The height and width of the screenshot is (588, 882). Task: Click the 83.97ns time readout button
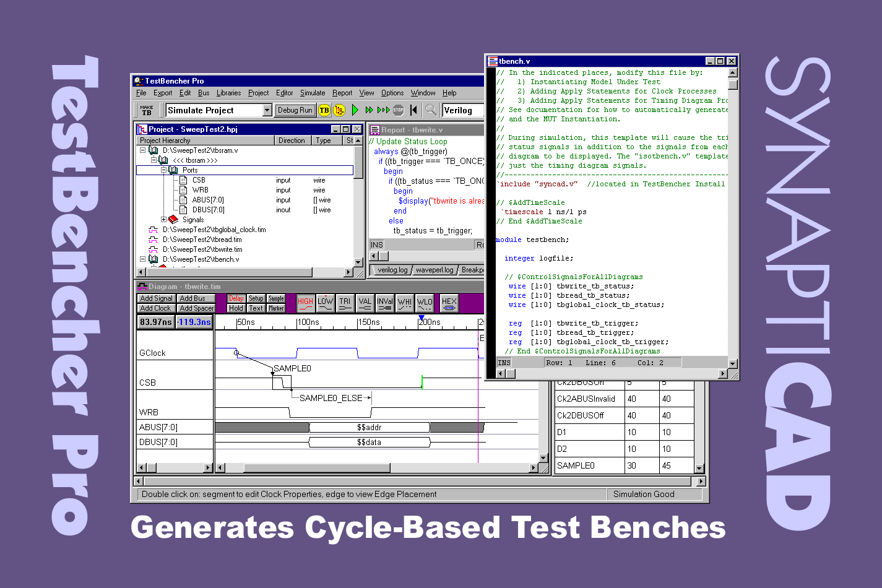click(155, 322)
